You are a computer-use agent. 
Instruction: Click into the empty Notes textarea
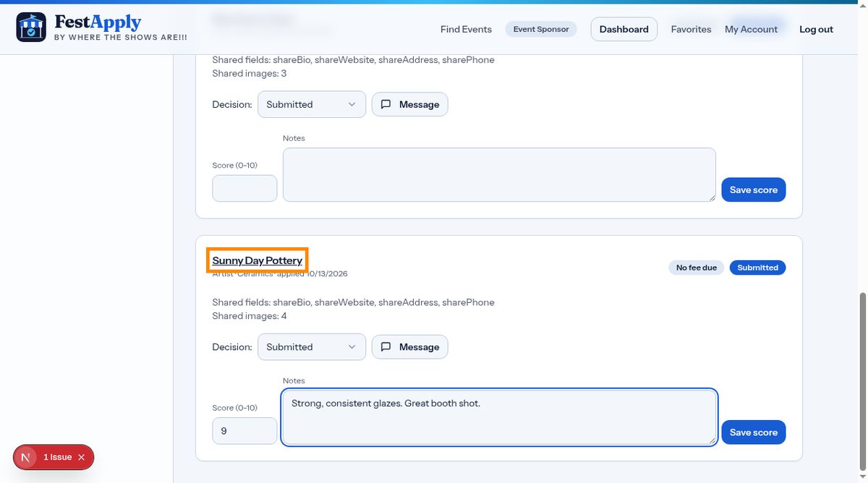click(x=499, y=175)
